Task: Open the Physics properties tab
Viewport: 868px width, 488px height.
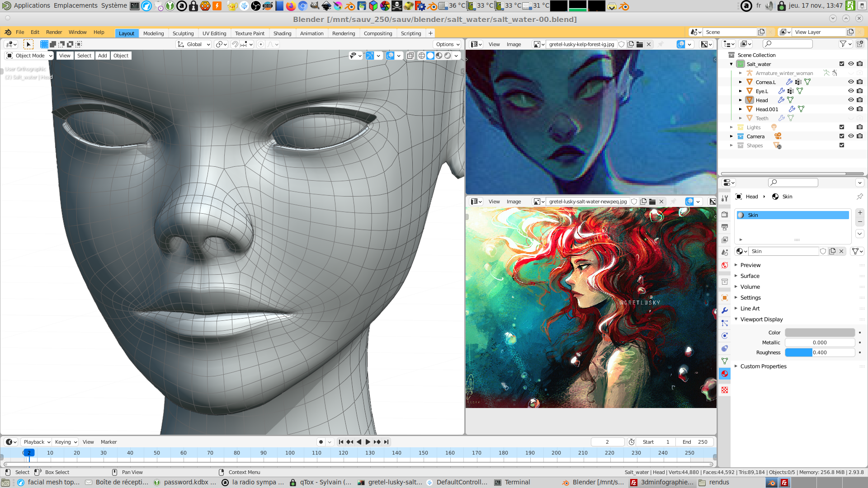Action: 725,336
